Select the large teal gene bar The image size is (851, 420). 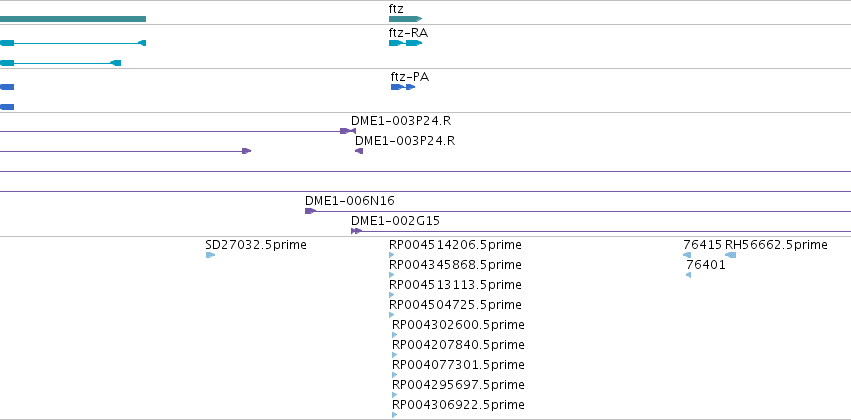[73, 19]
